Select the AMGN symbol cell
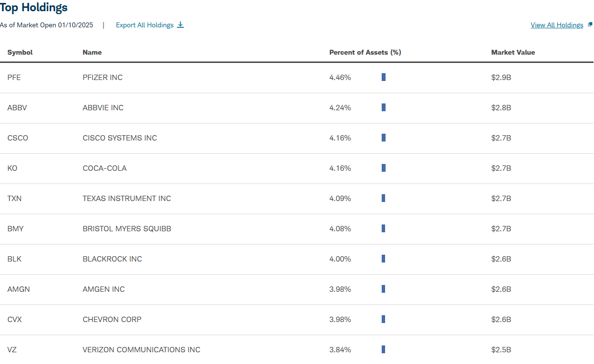This screenshot has height=364, width=594. click(x=19, y=289)
